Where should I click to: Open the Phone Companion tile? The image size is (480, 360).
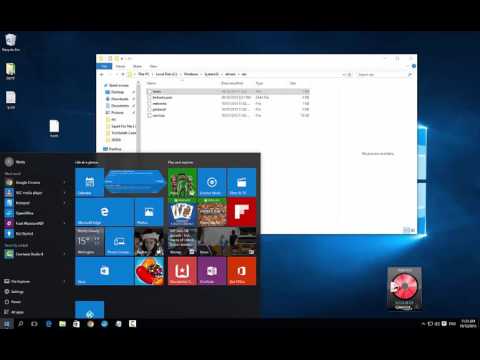(119, 242)
